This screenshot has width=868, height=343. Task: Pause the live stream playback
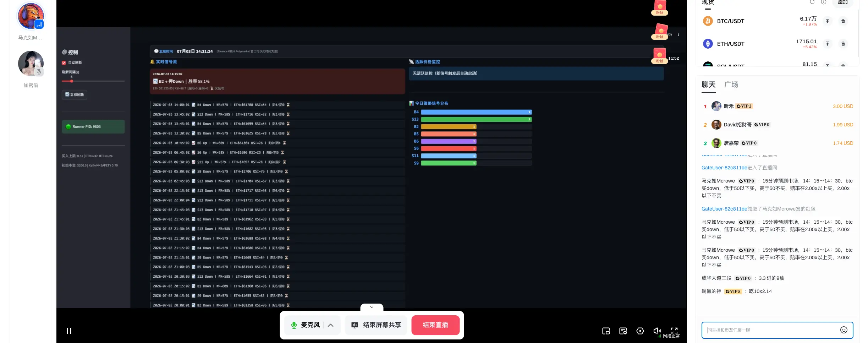click(69, 331)
